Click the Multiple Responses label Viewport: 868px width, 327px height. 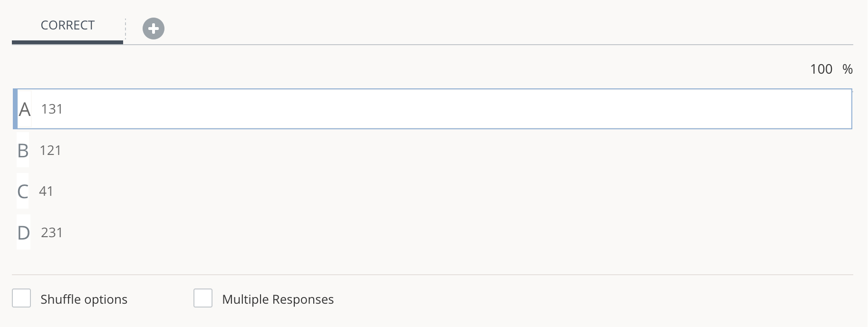coord(277,299)
